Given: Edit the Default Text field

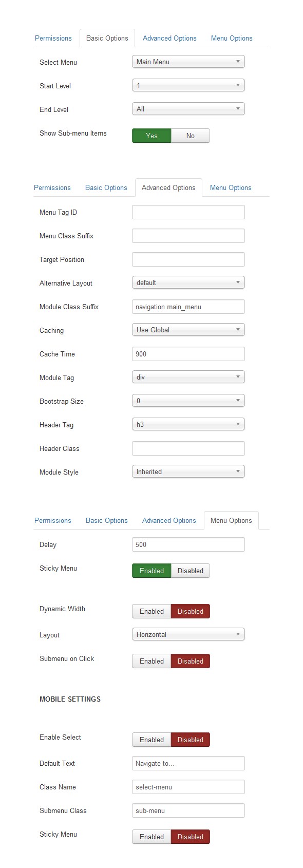Looking at the screenshot, I should coord(188,763).
